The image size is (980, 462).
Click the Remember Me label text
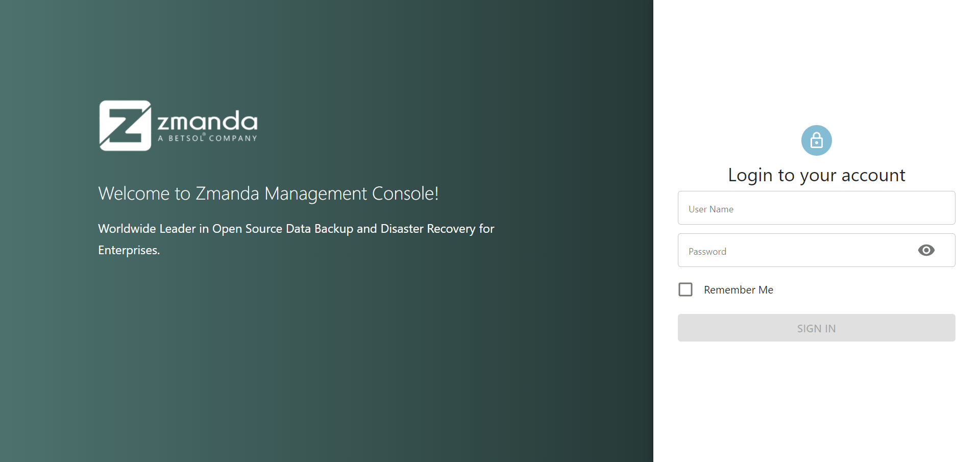click(738, 290)
